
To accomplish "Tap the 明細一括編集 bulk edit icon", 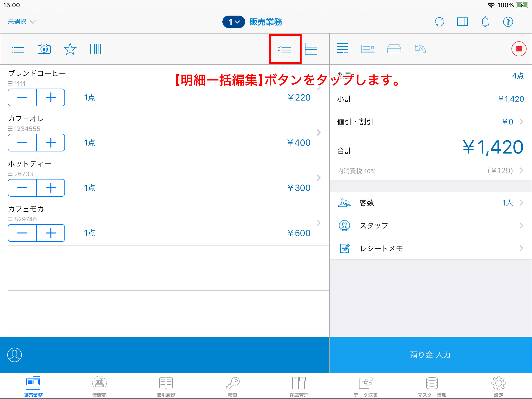I will tap(285, 49).
